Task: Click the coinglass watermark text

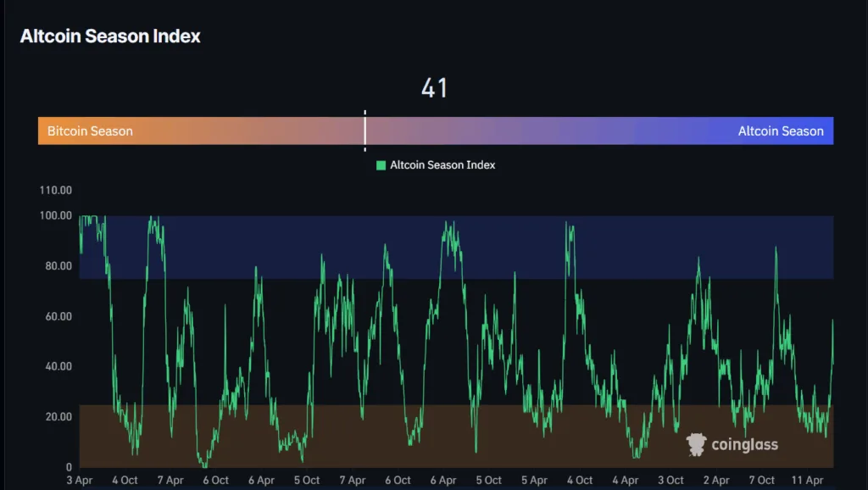Action: click(x=744, y=443)
